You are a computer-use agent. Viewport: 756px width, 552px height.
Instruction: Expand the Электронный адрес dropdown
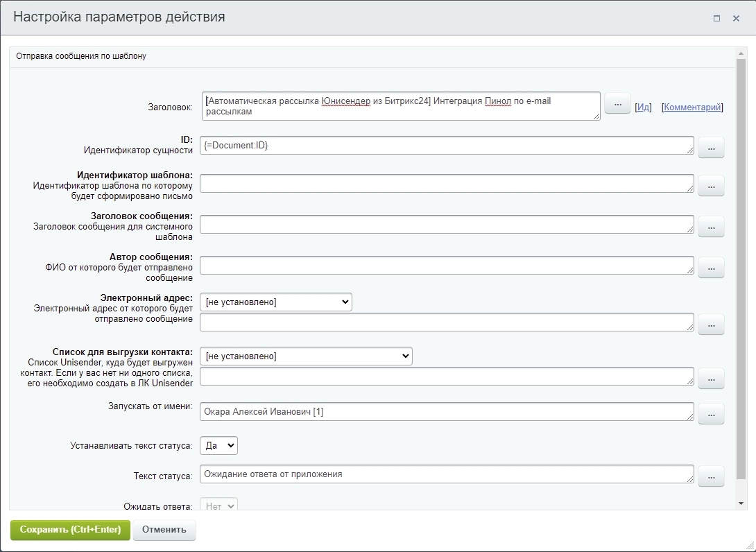point(275,302)
